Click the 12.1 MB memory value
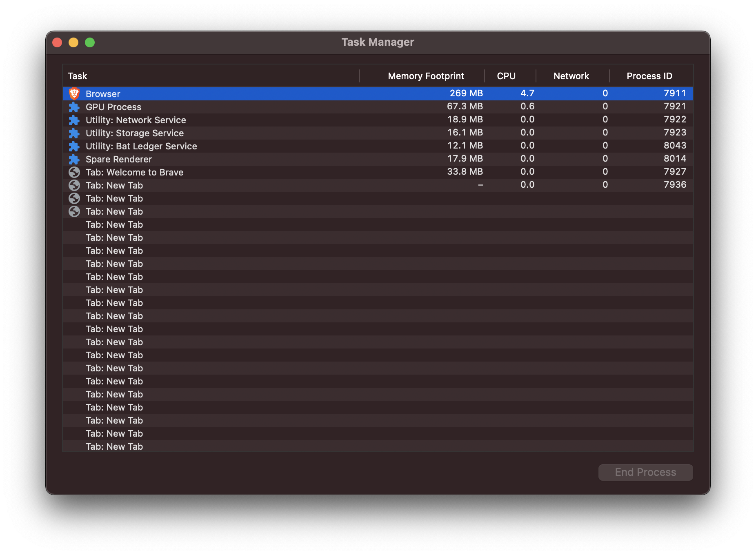 pyautogui.click(x=465, y=145)
